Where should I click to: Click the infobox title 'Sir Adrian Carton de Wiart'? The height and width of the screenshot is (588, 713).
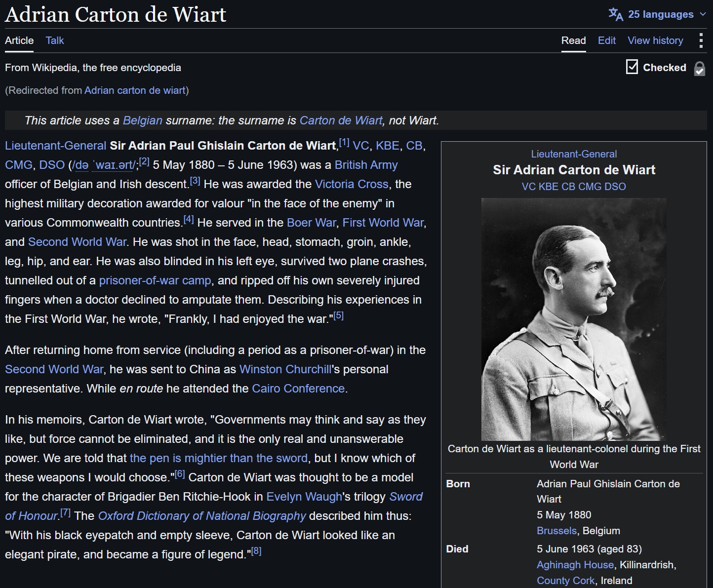point(574,170)
